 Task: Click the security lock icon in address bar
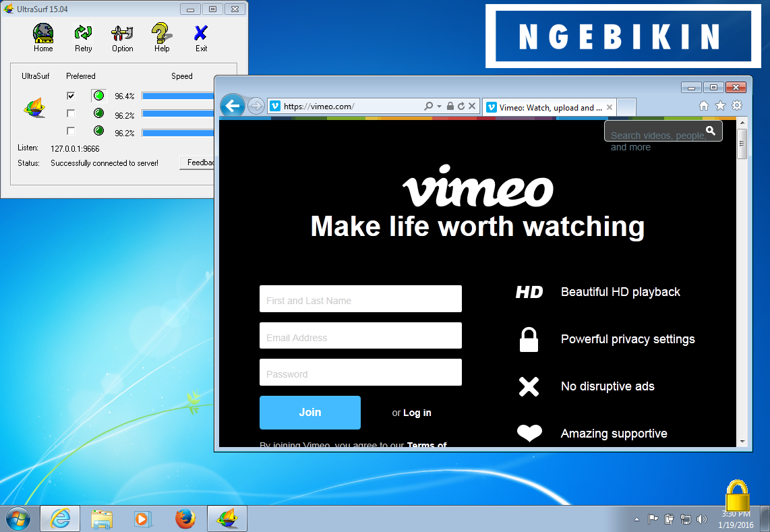coord(450,106)
